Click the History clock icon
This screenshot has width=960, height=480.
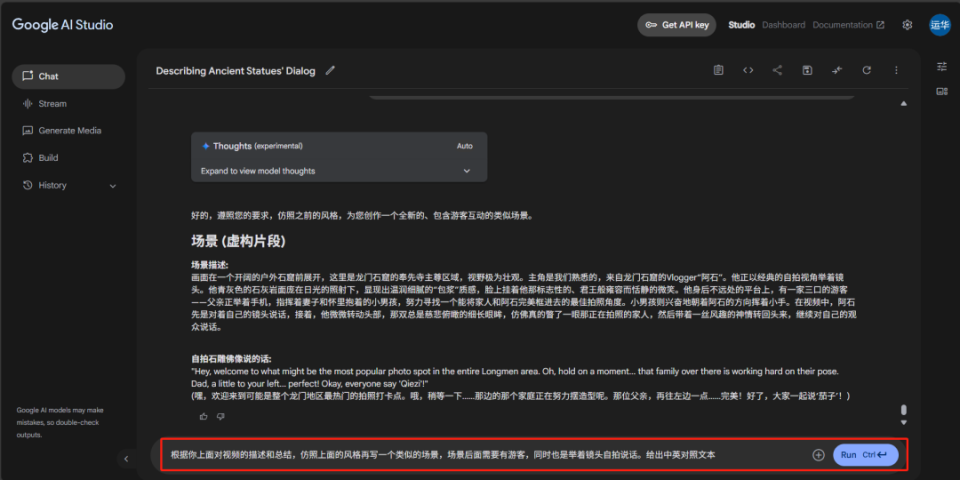pyautogui.click(x=28, y=186)
